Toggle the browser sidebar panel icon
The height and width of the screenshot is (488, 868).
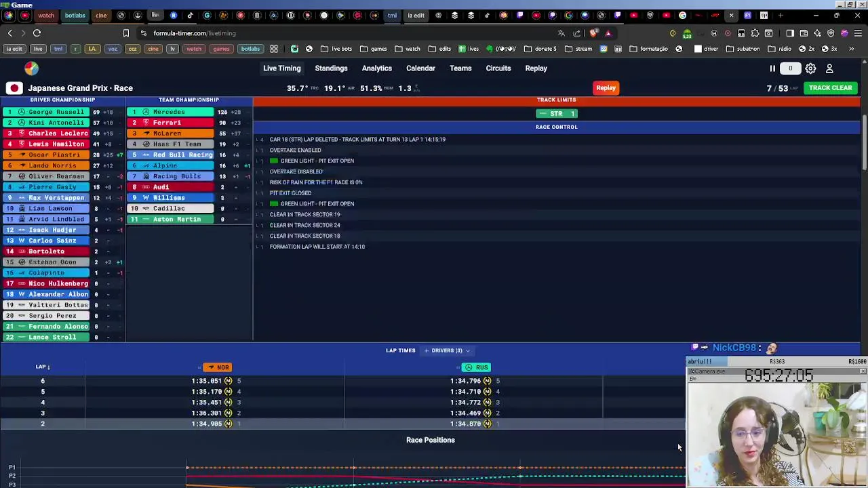790,33
